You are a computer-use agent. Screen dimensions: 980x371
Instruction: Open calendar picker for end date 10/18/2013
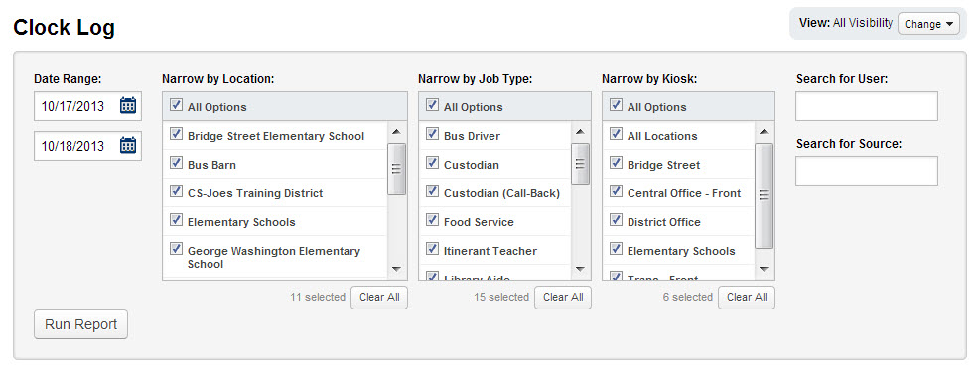(127, 146)
